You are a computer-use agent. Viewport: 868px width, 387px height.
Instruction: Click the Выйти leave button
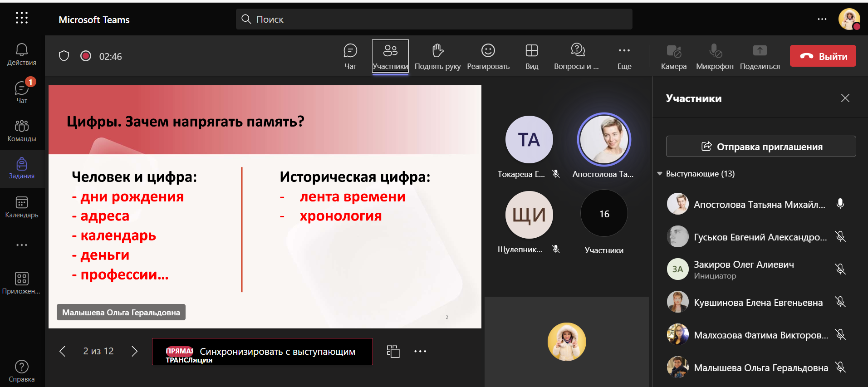(823, 56)
